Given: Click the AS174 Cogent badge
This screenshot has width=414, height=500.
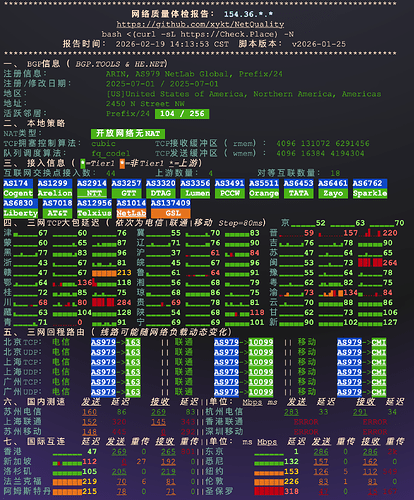Looking at the screenshot, I should 18,188.
